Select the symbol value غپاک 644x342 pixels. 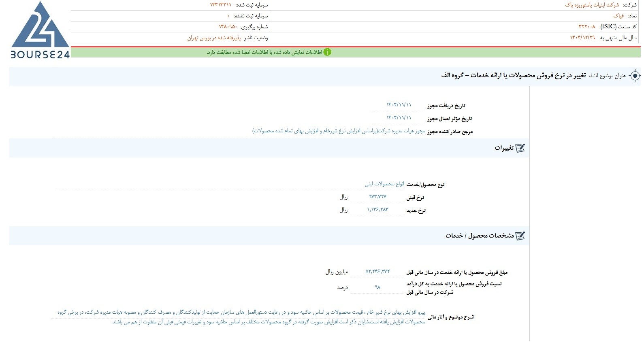tap(618, 16)
